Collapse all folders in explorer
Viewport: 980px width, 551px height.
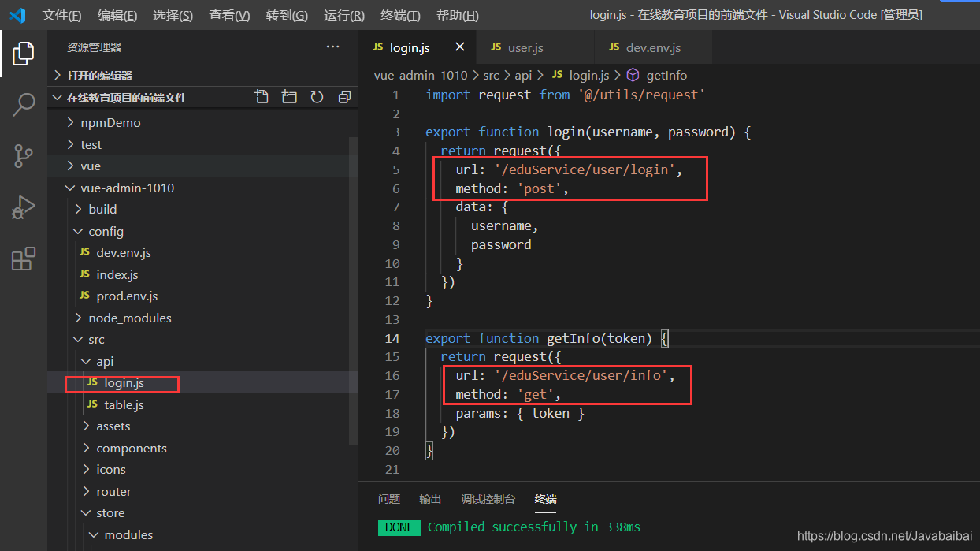[344, 97]
